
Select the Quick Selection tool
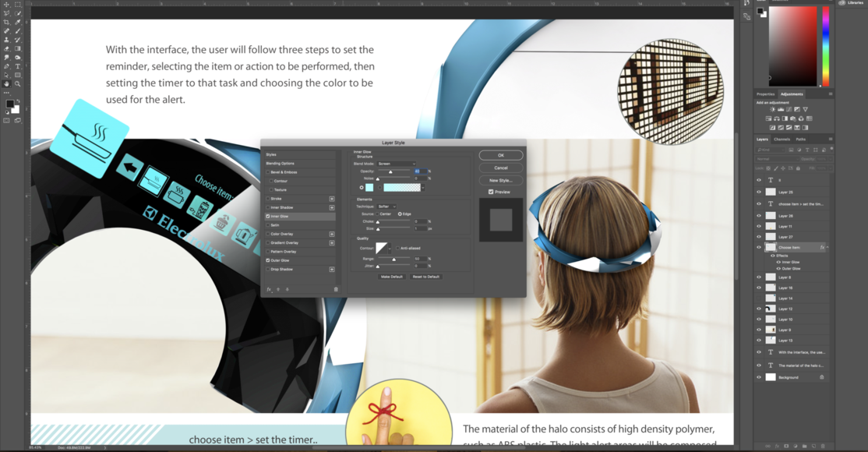click(x=18, y=13)
